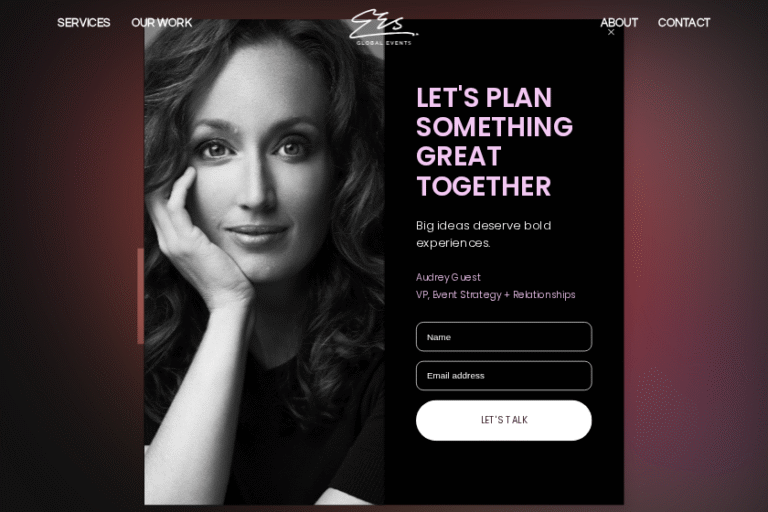This screenshot has height=512, width=768.
Task: Focus the Name input field
Action: (504, 337)
